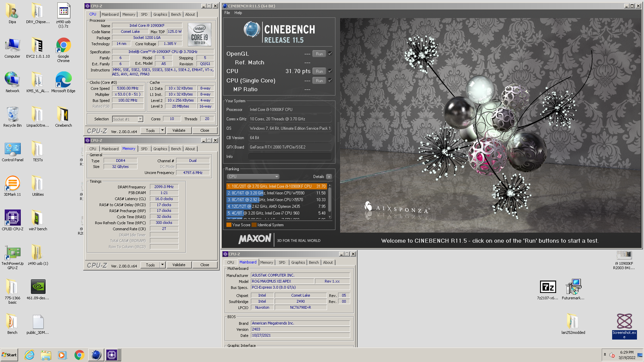Image resolution: width=644 pixels, height=362 pixels.
Task: Open the DRV_Chipset folder icon
Action: (38, 13)
